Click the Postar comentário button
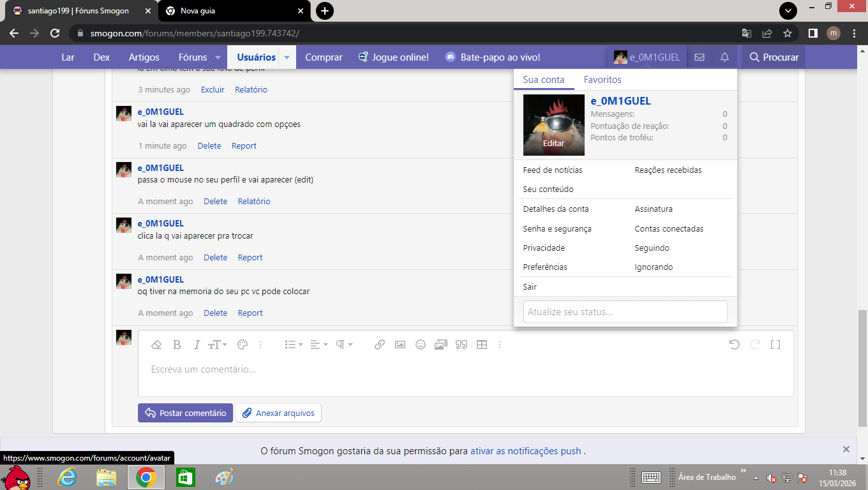868x490 pixels. tap(185, 413)
